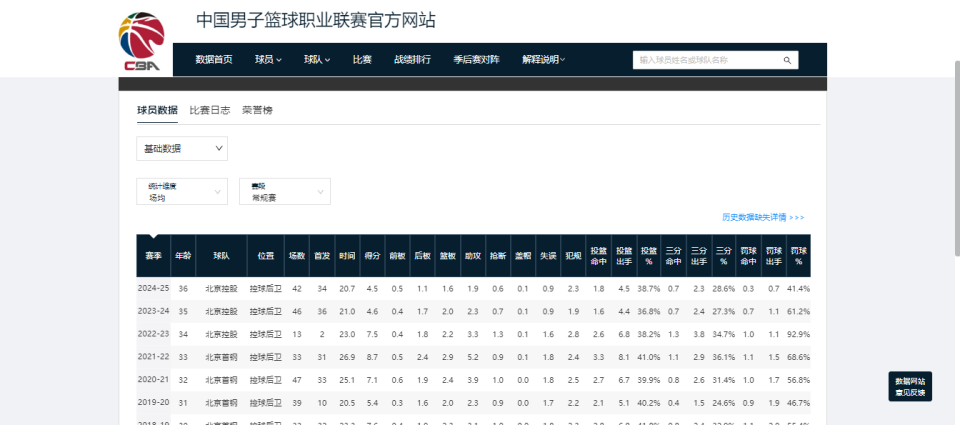
Task: Click the 三分出手 column header
Action: tap(699, 256)
